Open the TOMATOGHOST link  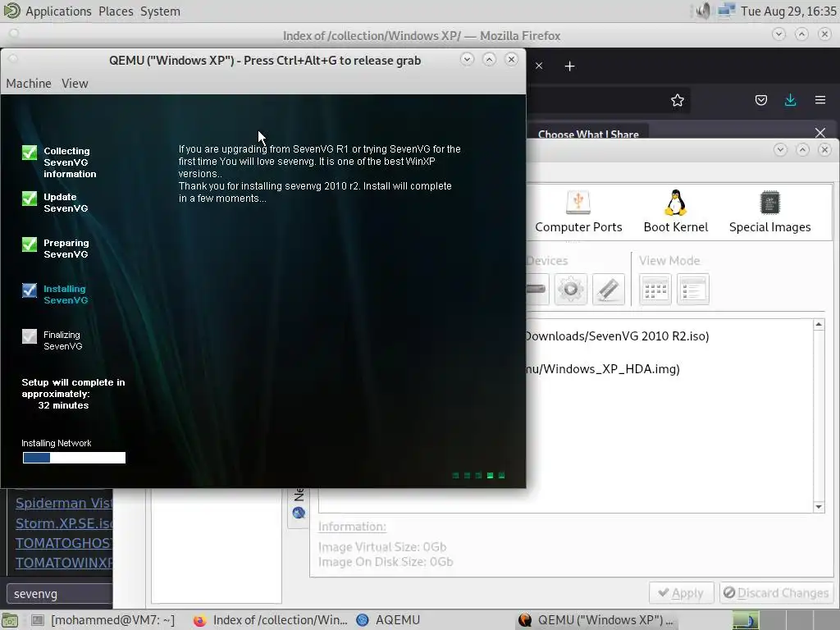64,543
